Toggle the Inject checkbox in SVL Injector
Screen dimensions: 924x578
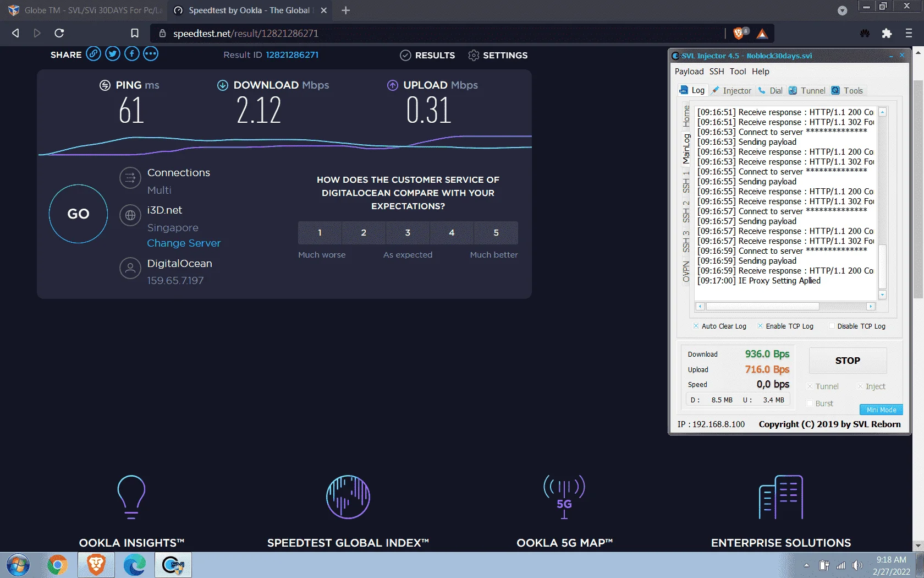click(x=860, y=386)
